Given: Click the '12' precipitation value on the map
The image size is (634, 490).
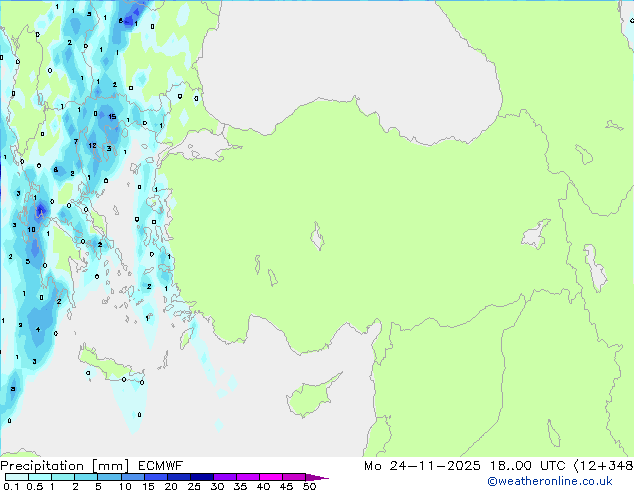Looking at the screenshot, I should point(92,146).
